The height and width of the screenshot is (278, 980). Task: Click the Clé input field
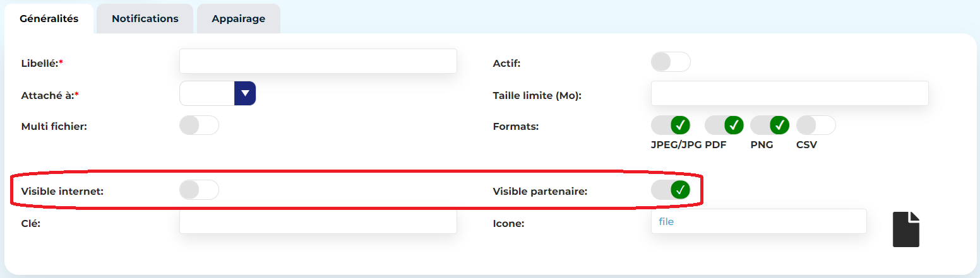[x=318, y=223]
